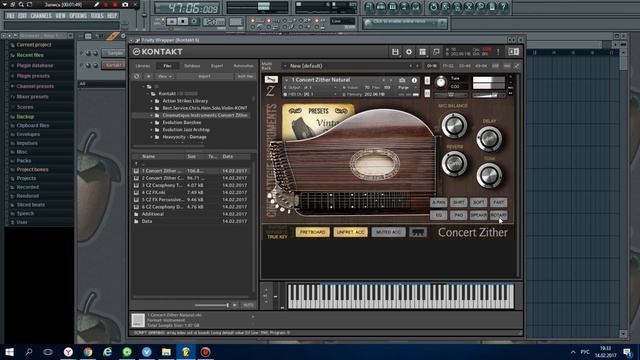Viewport: 640px width, 360px height.
Task: Click the instrument info 'i' icon
Action: tap(414, 80)
